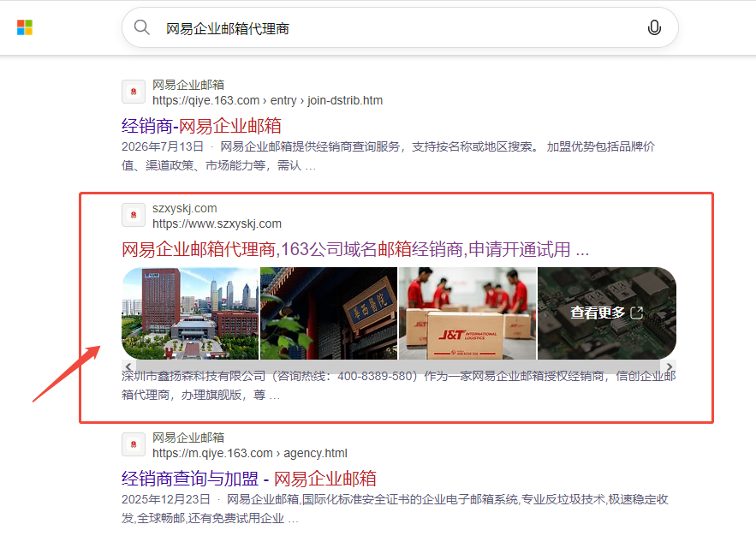
Task: Open the traditional gate plaque thumbnail
Action: (329, 313)
